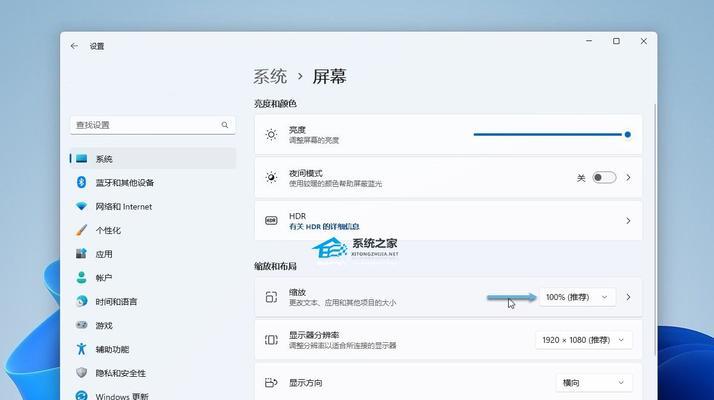714x400 pixels.
Task: Select 系统 in the sidebar
Action: click(153, 159)
